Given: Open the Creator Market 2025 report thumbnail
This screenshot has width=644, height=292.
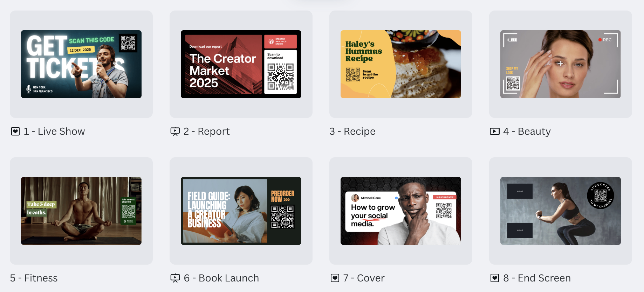Looking at the screenshot, I should point(241,64).
